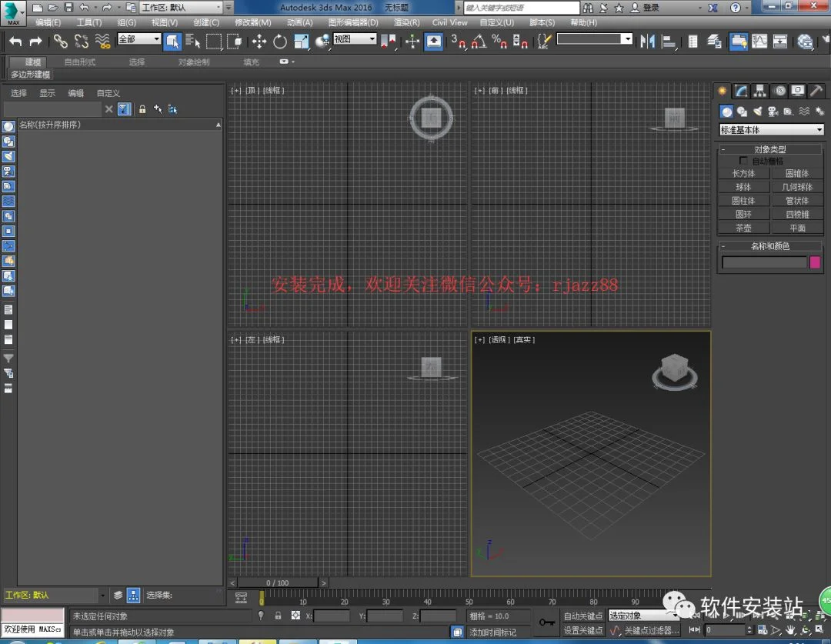
Task: Click the 长方体 box button
Action: 743,173
